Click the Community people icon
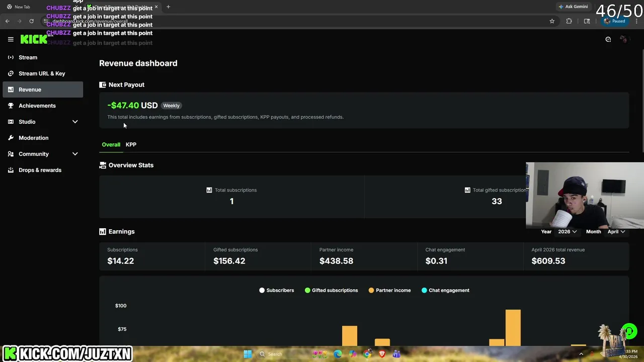This screenshot has height=362, width=644. point(11,154)
